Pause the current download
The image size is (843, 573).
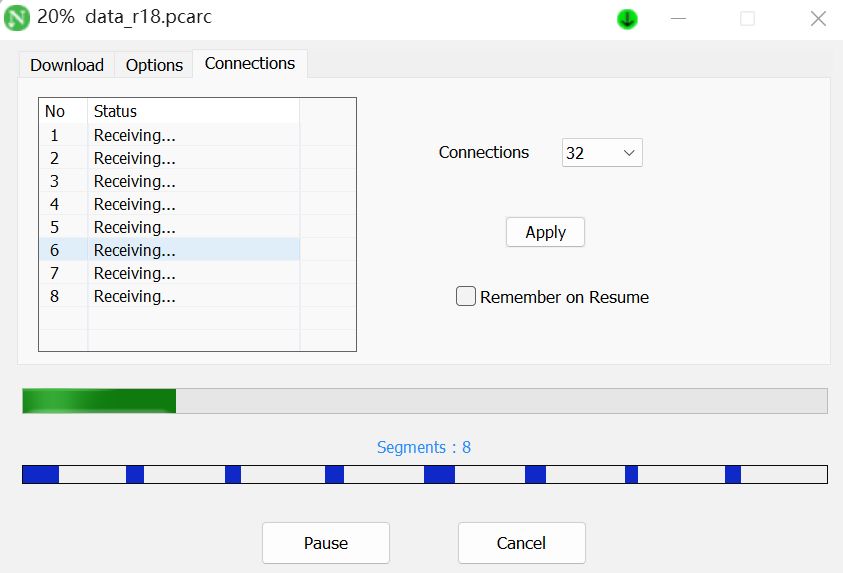pyautogui.click(x=326, y=543)
